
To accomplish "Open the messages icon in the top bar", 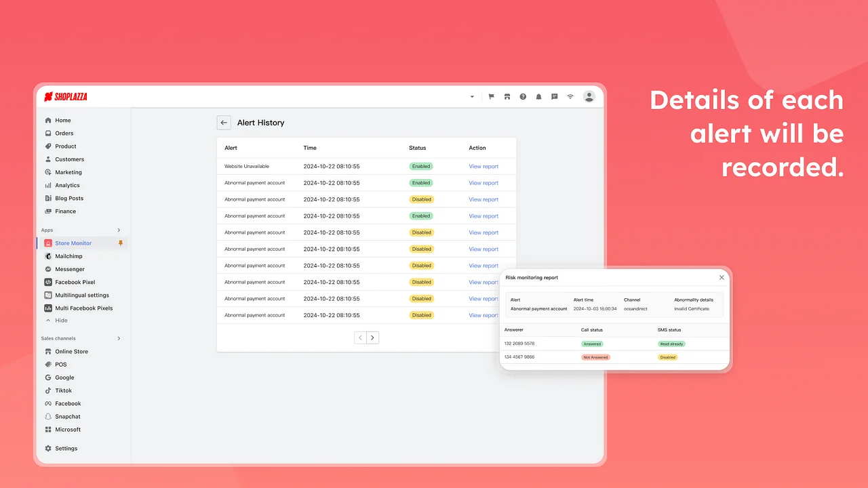I will pyautogui.click(x=554, y=96).
